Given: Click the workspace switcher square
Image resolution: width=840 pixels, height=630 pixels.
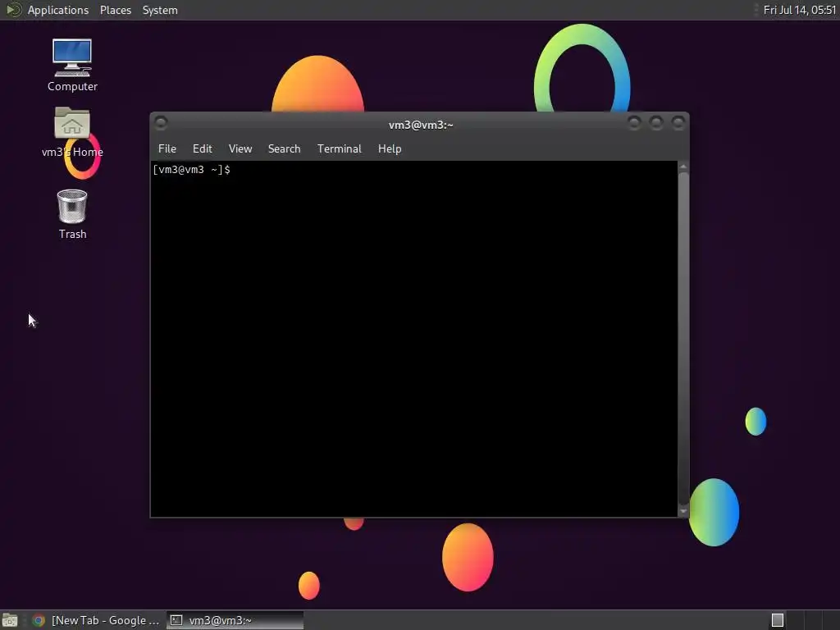Looking at the screenshot, I should 778,620.
